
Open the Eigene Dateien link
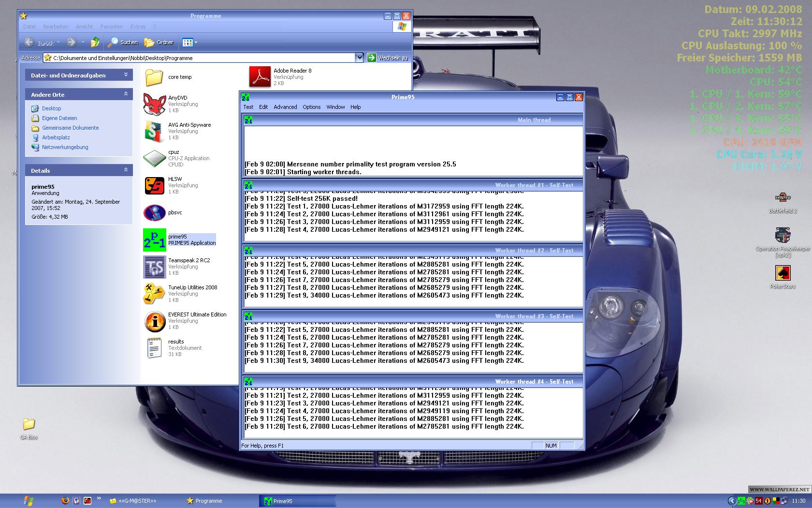[x=59, y=118]
